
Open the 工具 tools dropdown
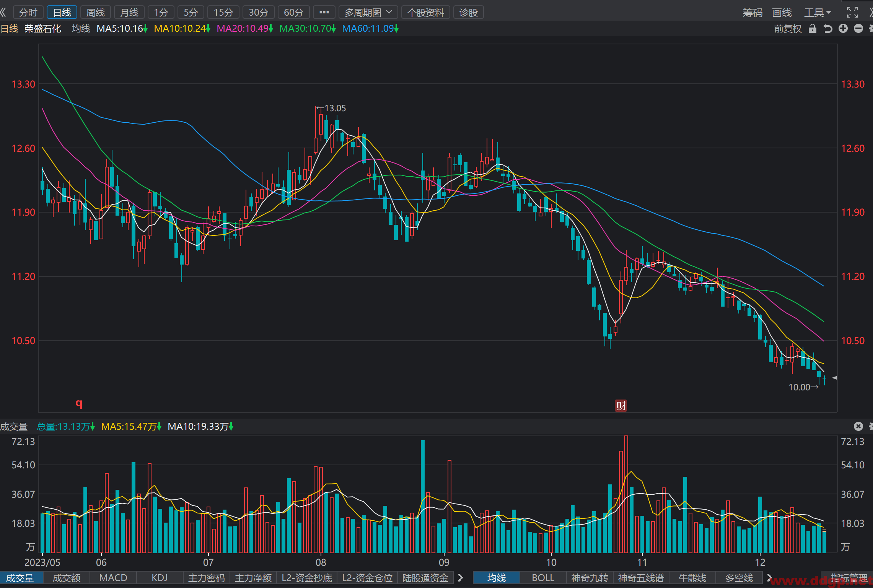[x=818, y=12]
